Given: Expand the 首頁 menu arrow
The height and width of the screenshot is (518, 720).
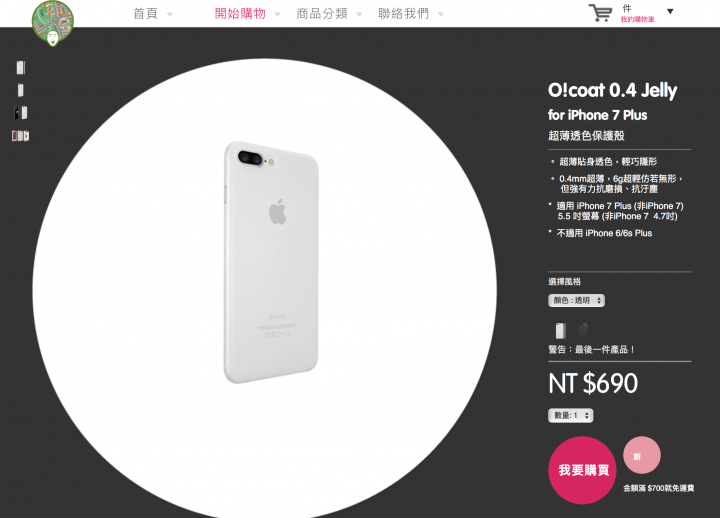Looking at the screenshot, I should pyautogui.click(x=170, y=14).
